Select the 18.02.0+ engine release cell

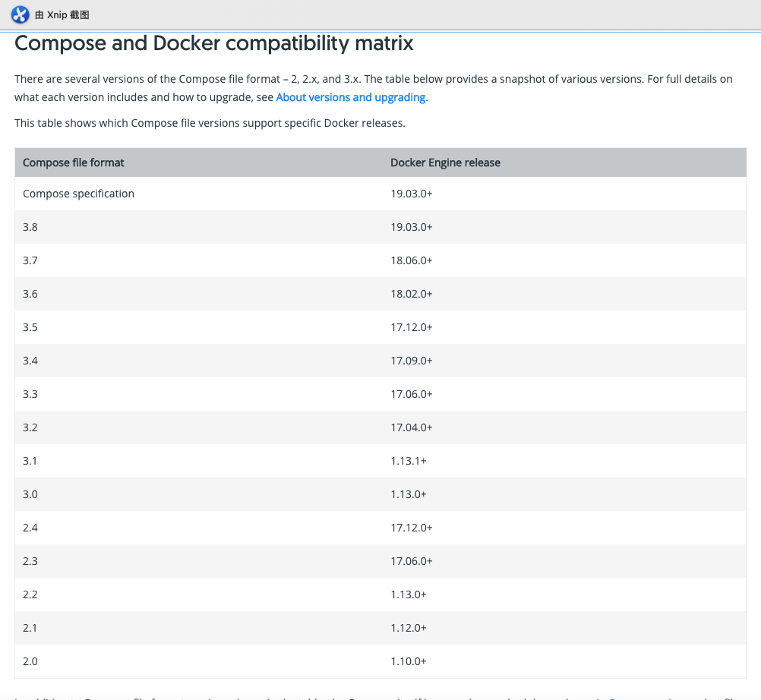coord(411,294)
